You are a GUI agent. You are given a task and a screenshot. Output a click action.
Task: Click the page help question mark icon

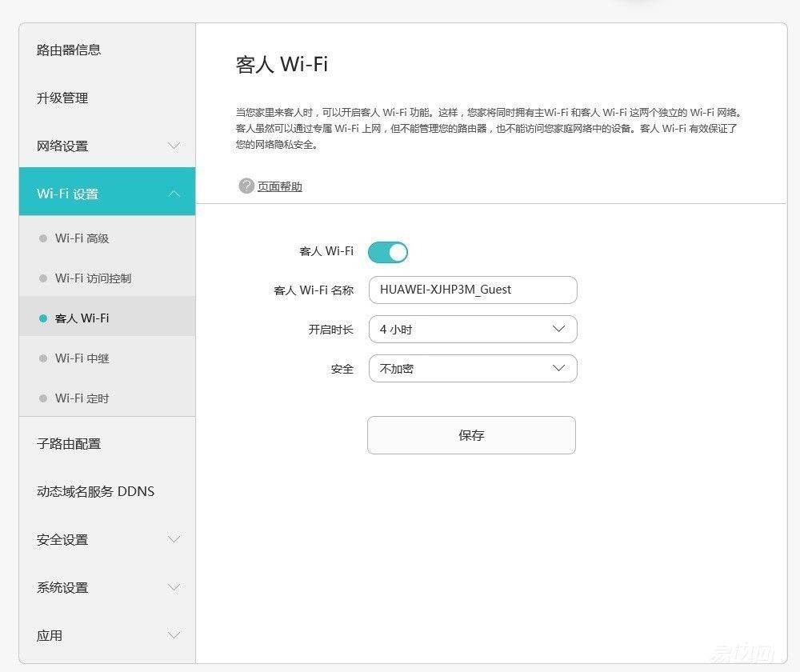246,186
